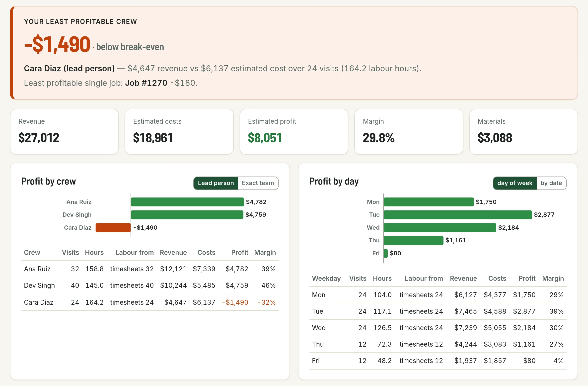Click the small Friday profit bar

pos(386,253)
